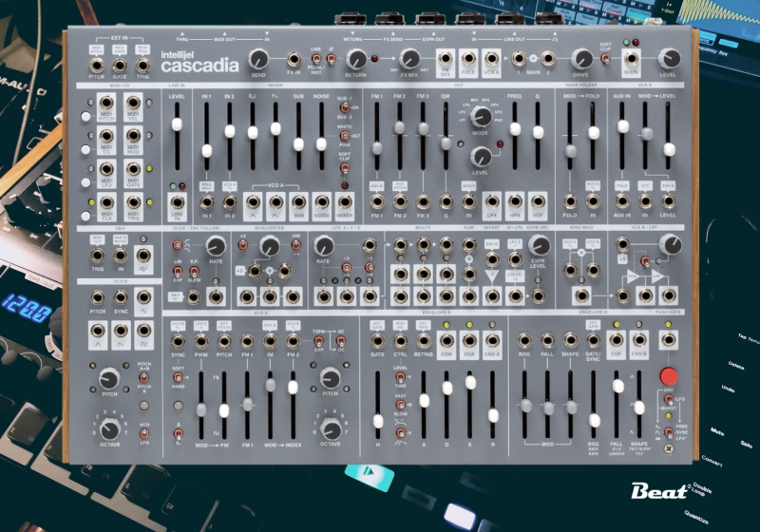Click the LFO RATE knob

[x=323, y=246]
